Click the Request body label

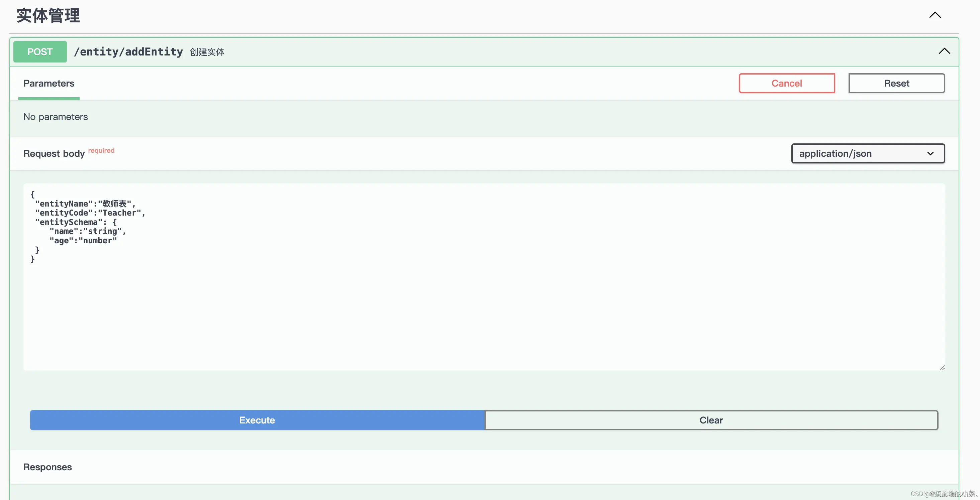click(x=54, y=154)
